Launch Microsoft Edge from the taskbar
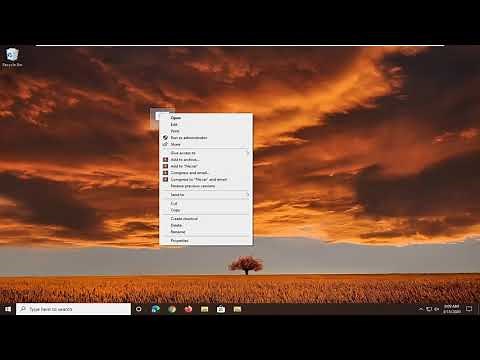The image size is (480, 360). click(x=155, y=309)
